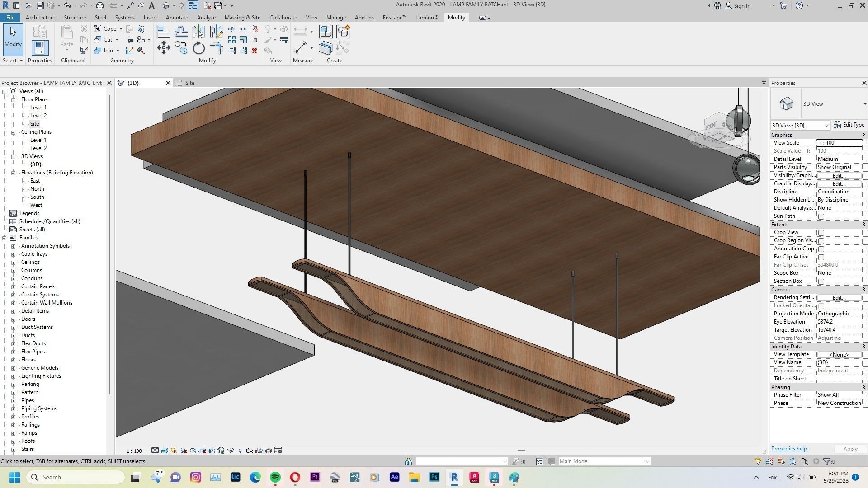Click Edit for Graphic Display Options

[839, 184]
